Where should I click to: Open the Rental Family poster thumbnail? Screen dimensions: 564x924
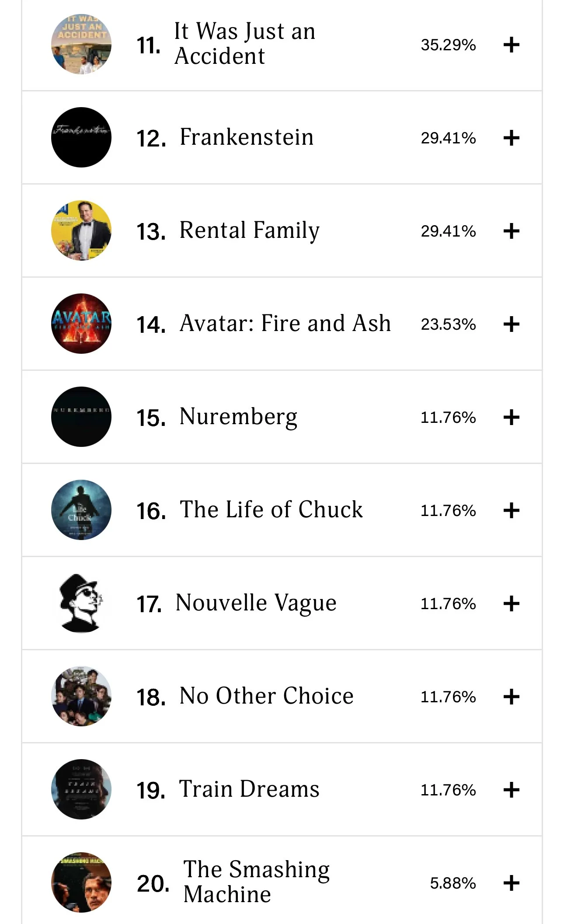81,230
